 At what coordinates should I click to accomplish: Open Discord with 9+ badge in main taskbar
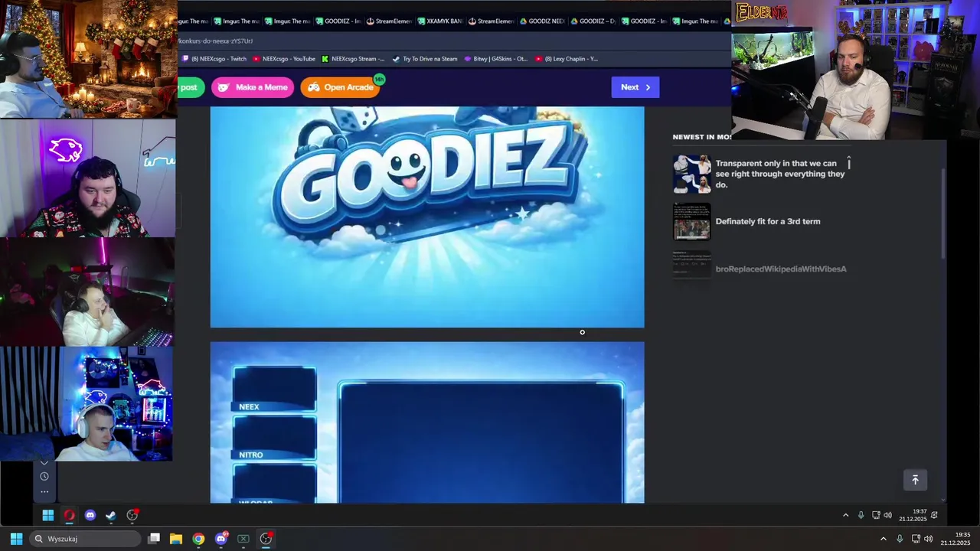pos(221,539)
